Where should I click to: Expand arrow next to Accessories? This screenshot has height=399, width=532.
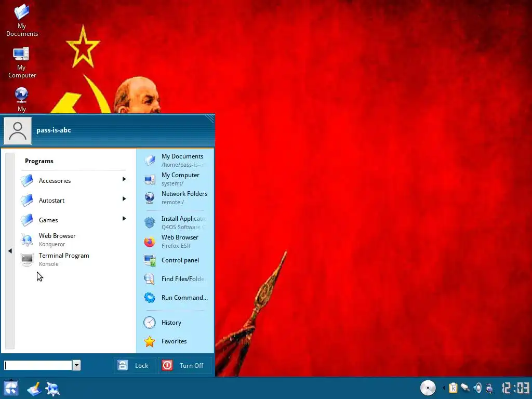tap(124, 179)
